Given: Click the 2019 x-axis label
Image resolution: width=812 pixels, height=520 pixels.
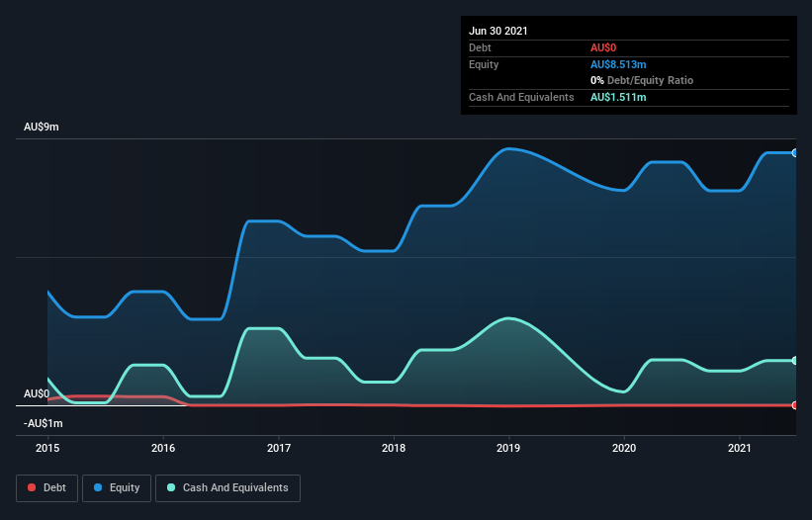Looking at the screenshot, I should tap(508, 448).
